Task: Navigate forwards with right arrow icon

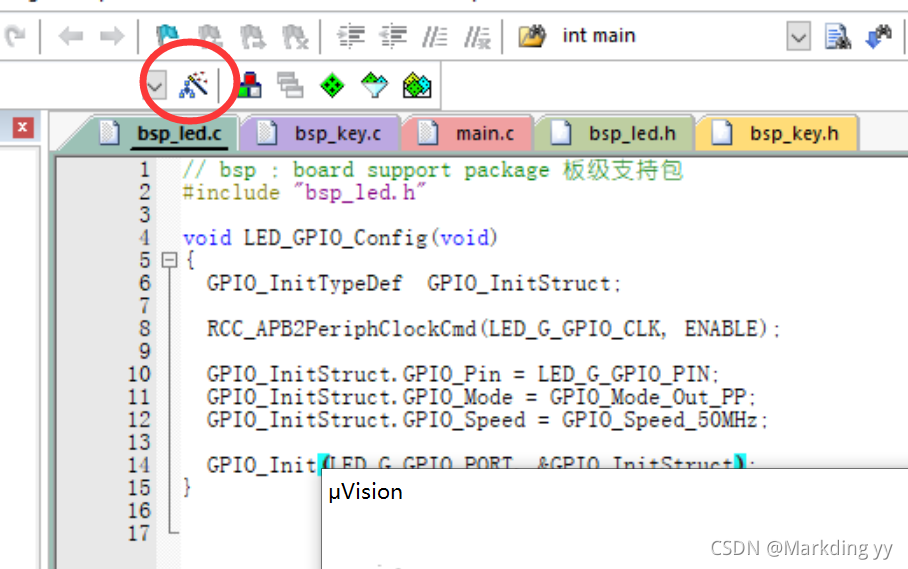Action: click(x=112, y=36)
